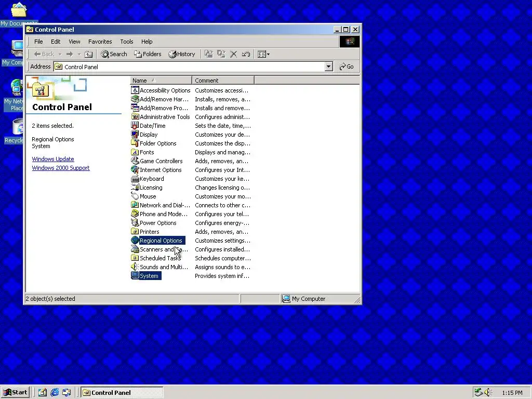Viewport: 532px width, 399px height.
Task: Open the Tools menu
Action: click(x=127, y=42)
